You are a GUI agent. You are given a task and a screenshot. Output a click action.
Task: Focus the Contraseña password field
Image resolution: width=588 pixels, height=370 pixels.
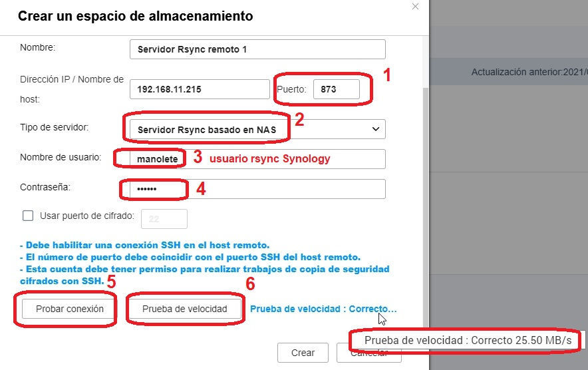pyautogui.click(x=257, y=189)
